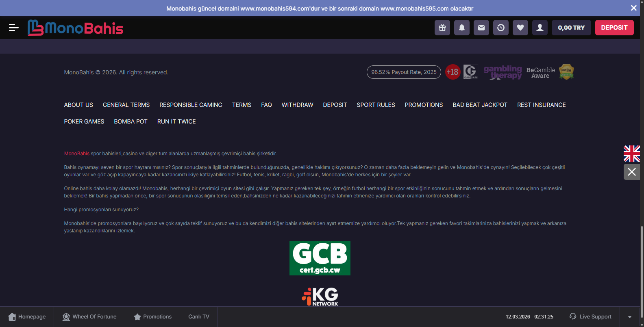The width and height of the screenshot is (644, 327).
Task: Click the GCB certificate badge
Action: click(x=320, y=258)
